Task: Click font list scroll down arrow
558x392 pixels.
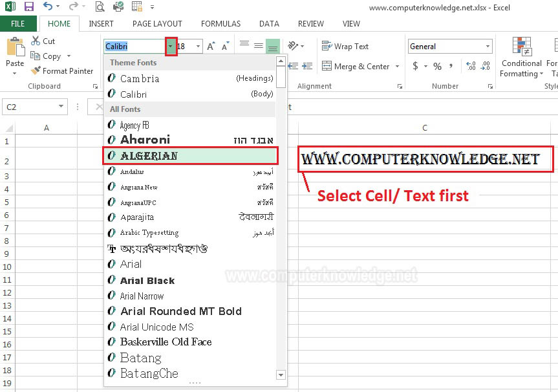Action: coord(281,375)
